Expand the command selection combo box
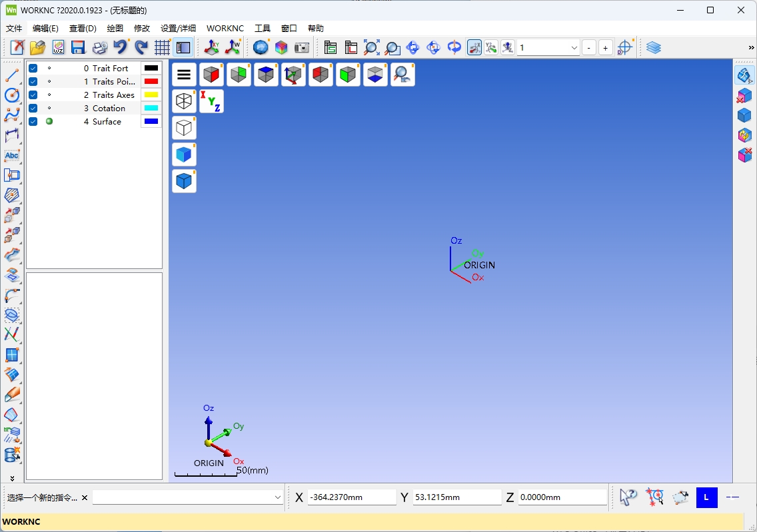 (x=278, y=497)
